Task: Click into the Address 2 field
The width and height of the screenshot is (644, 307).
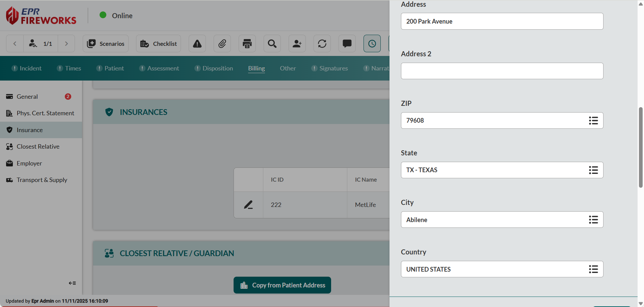Action: tap(502, 71)
